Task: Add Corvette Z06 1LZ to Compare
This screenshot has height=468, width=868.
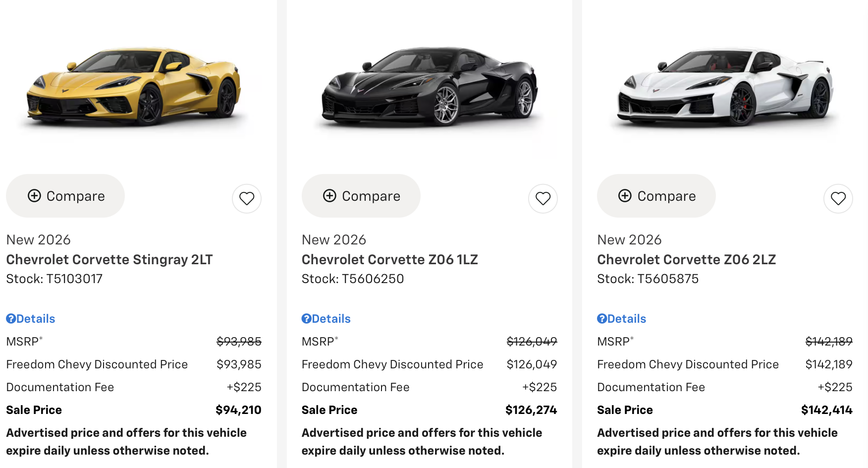Action: point(361,196)
